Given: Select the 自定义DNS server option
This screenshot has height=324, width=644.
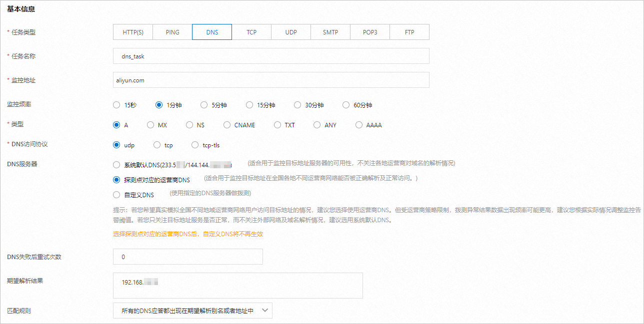Looking at the screenshot, I should (x=116, y=195).
